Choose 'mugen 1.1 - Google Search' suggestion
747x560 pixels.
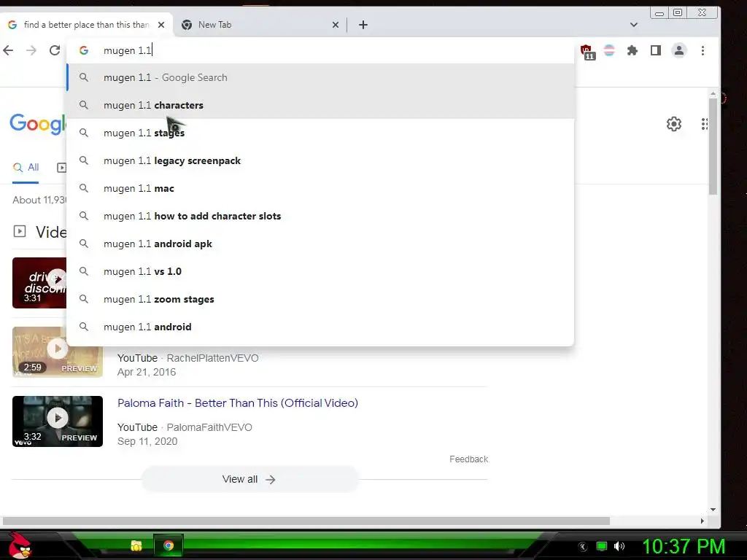[x=321, y=77]
